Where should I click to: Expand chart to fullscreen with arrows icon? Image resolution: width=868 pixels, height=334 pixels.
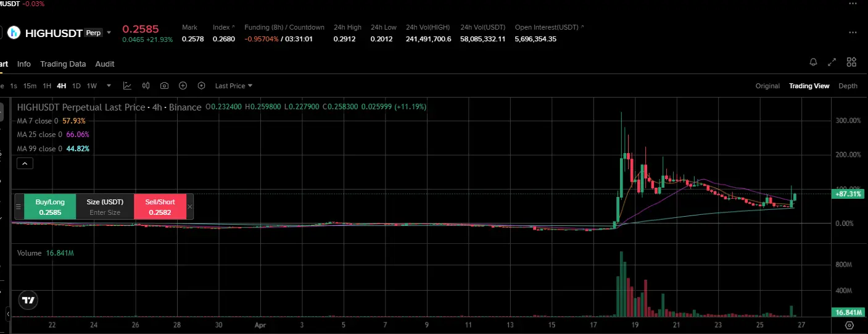point(832,62)
